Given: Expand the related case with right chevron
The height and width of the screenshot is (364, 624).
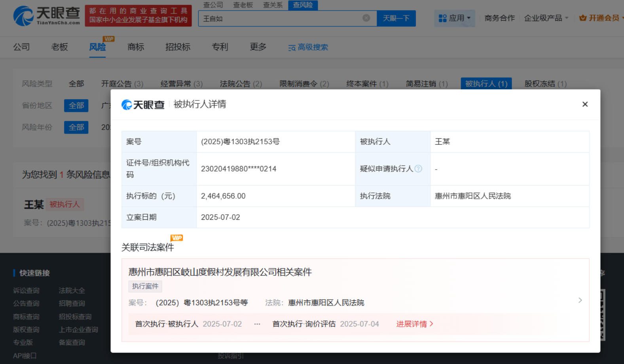Looking at the screenshot, I should pyautogui.click(x=580, y=300).
